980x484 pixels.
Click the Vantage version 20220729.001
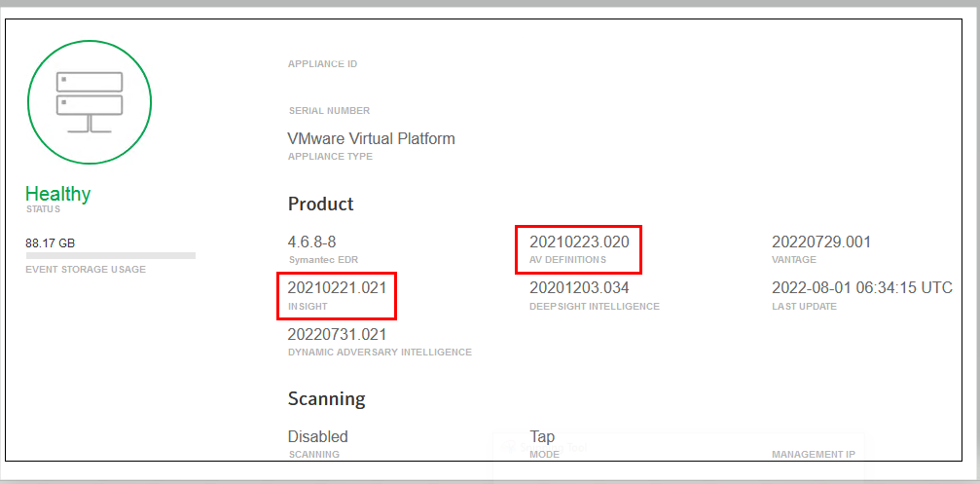(x=821, y=242)
